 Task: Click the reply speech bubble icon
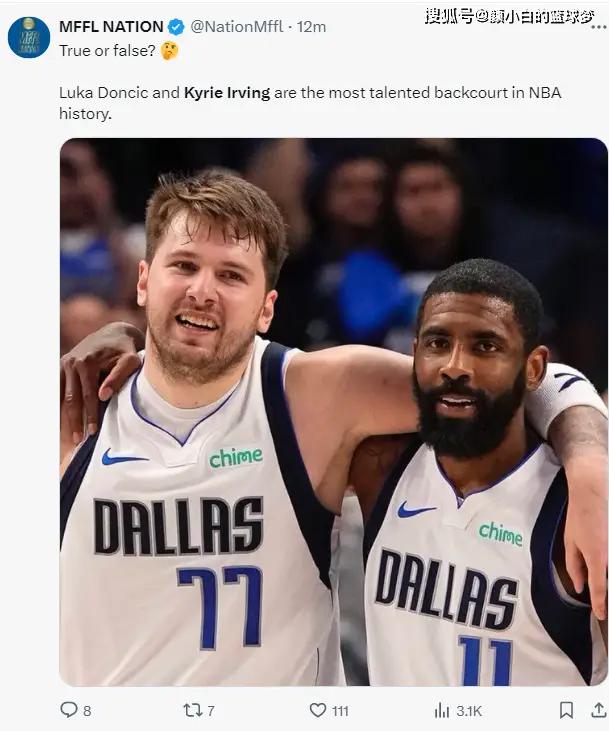tap(69, 710)
